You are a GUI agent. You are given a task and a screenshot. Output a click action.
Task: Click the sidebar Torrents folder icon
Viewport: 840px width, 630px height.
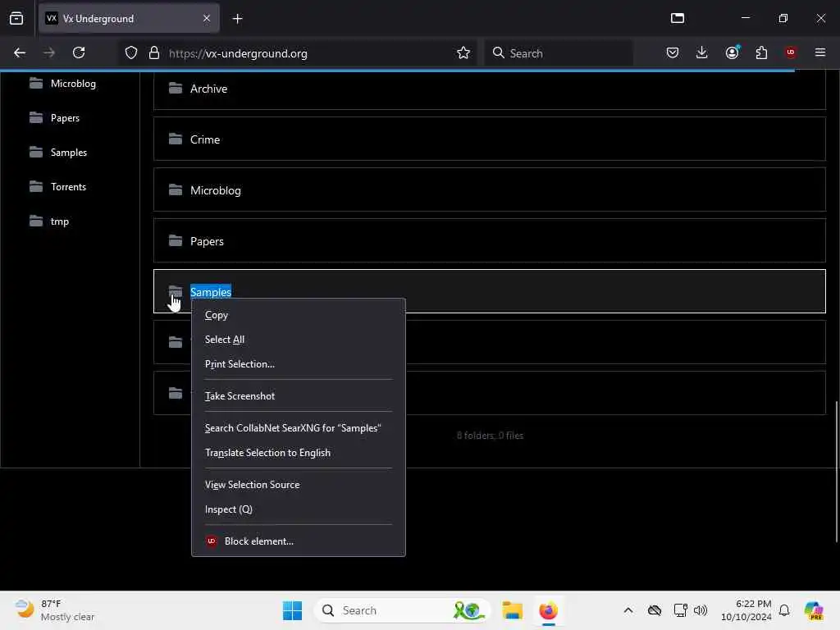[36, 186]
